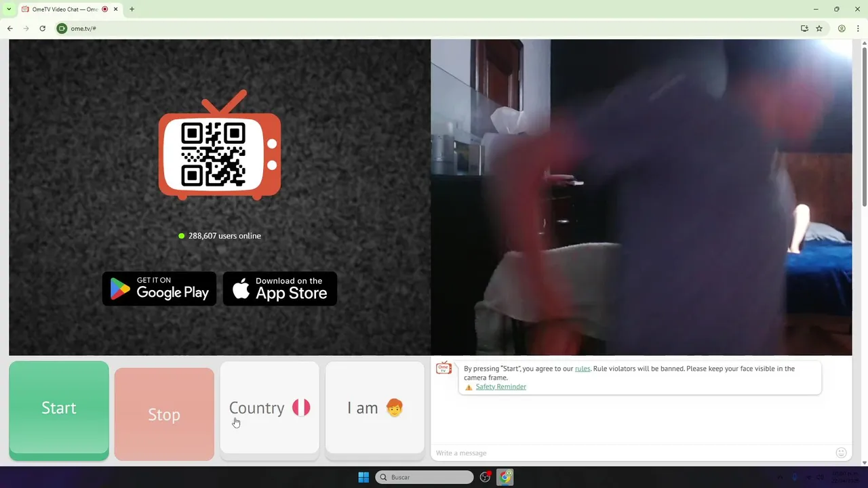Click the Download on the App Store badge
868x488 pixels.
coord(280,289)
